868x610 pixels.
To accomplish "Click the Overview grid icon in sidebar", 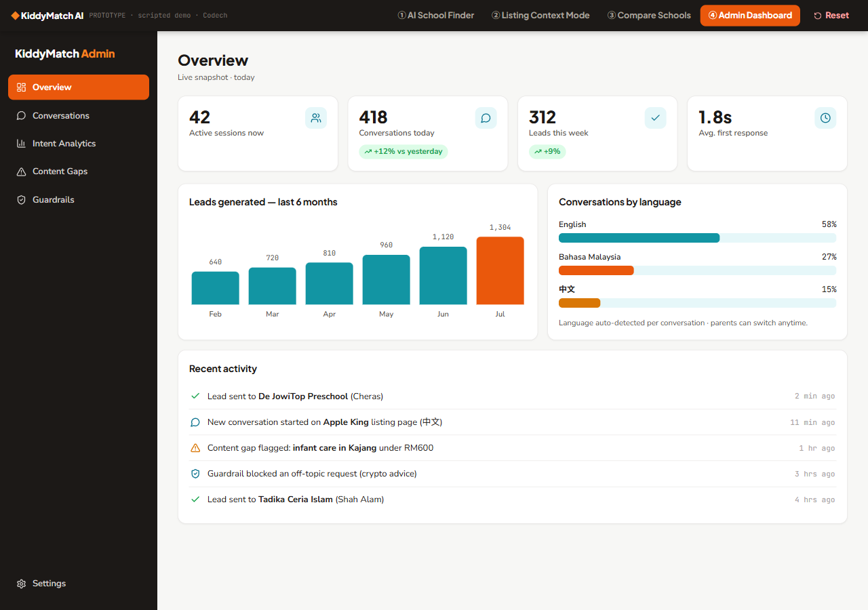I will coord(21,87).
